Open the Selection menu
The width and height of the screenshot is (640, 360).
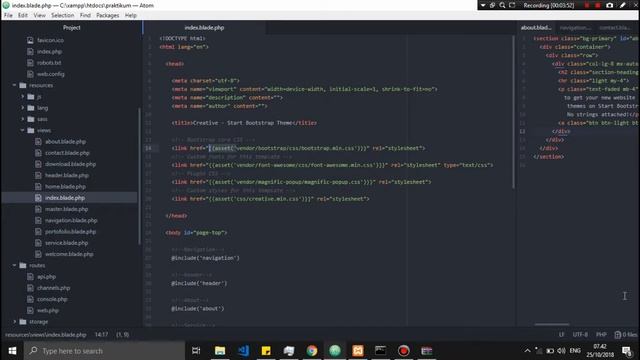point(62,15)
